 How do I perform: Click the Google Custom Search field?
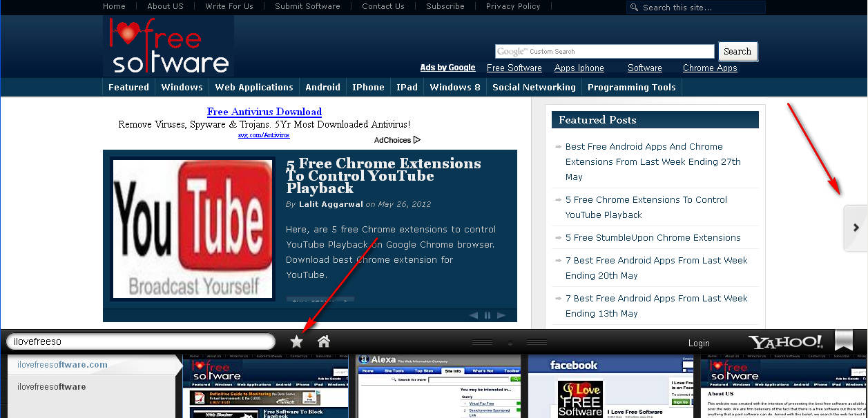click(x=605, y=52)
